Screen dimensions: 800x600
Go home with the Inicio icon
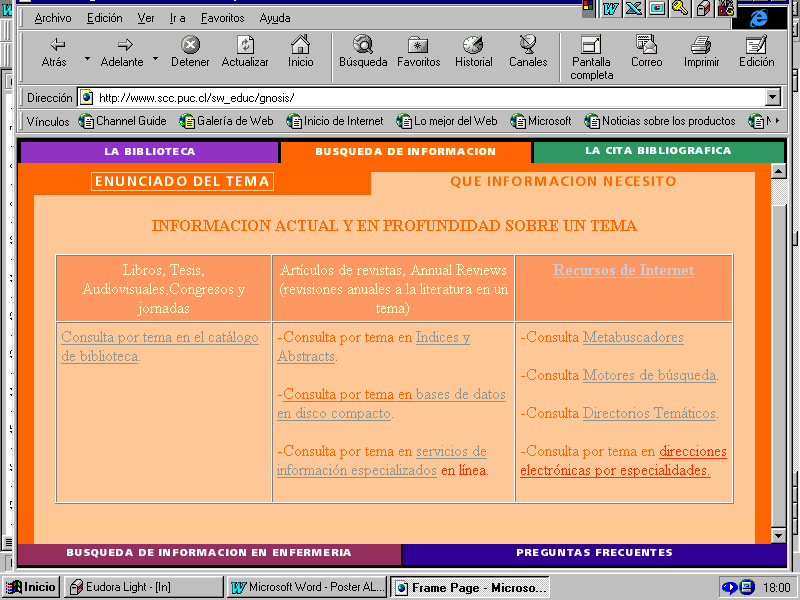[300, 45]
